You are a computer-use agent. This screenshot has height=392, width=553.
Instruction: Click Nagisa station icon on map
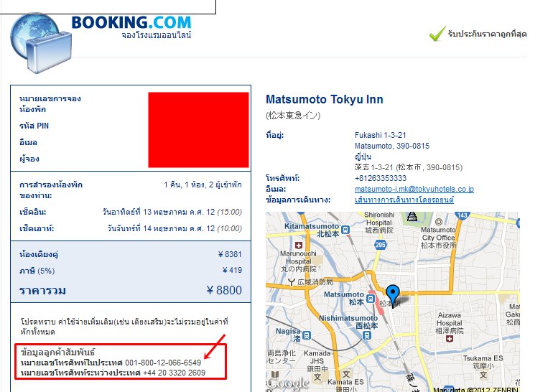click(307, 335)
